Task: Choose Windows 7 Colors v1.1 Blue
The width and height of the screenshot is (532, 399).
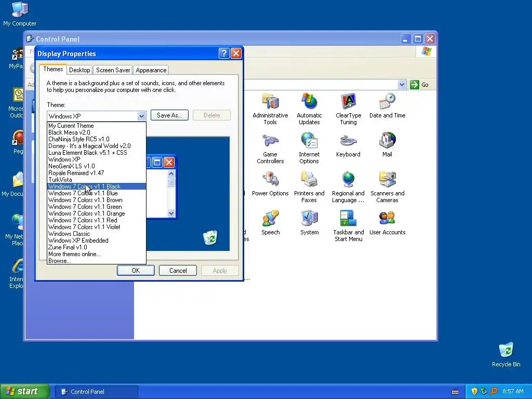Action: pos(96,193)
